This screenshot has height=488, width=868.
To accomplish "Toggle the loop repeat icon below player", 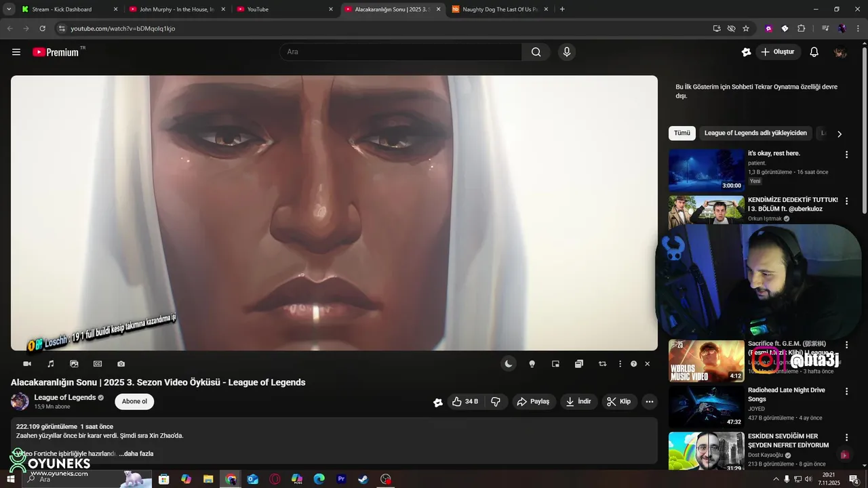I will 602,364.
